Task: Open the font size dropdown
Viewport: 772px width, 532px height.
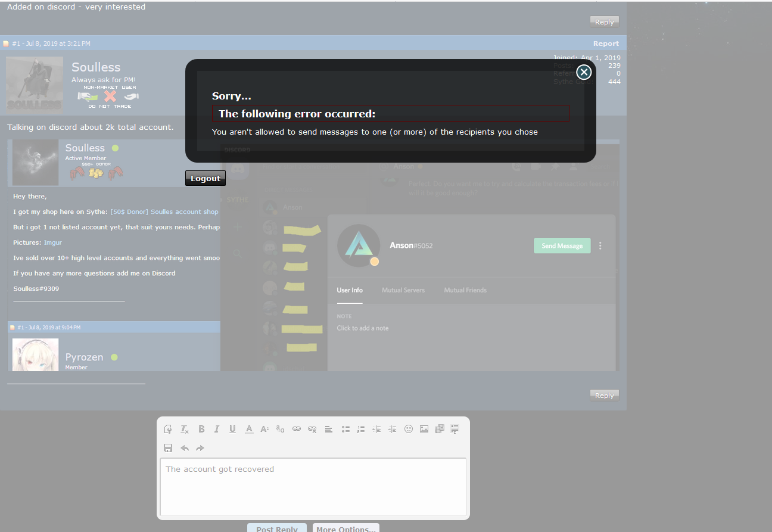Action: (x=264, y=429)
